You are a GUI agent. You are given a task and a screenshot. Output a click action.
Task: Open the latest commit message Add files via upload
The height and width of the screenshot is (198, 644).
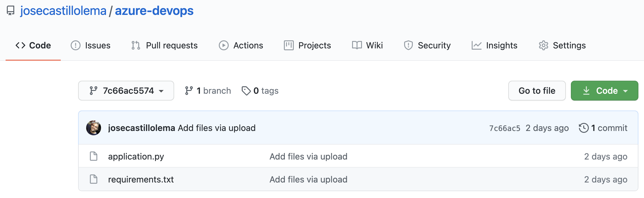(217, 128)
